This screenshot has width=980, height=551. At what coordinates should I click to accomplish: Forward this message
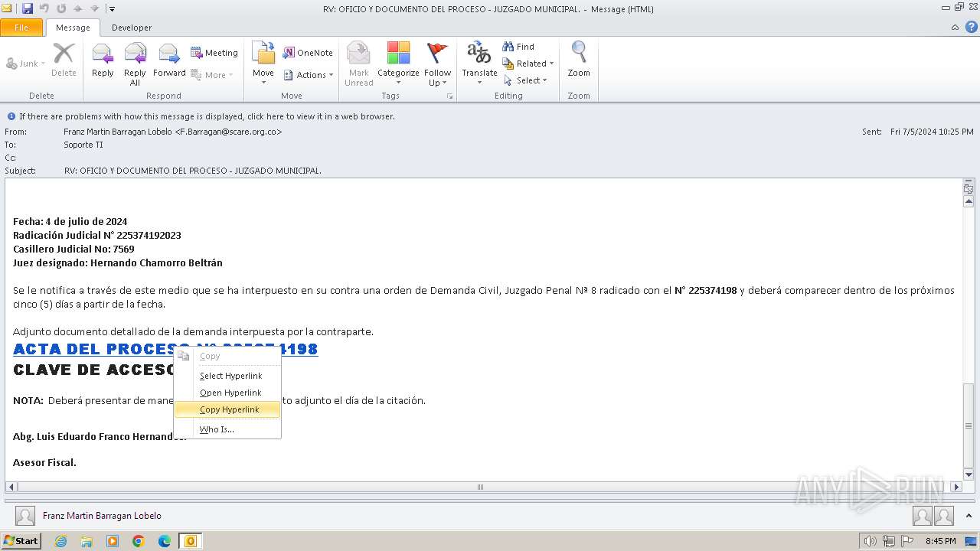pyautogui.click(x=169, y=60)
